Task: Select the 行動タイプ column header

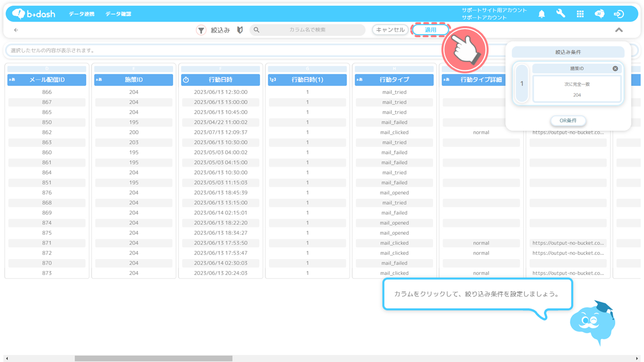Action: (x=394, y=80)
